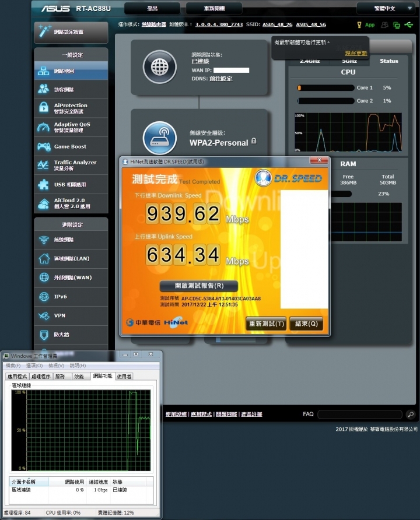Screen dimensions: 420x520
Task: Click the Link Speed column header
Action: point(99,482)
